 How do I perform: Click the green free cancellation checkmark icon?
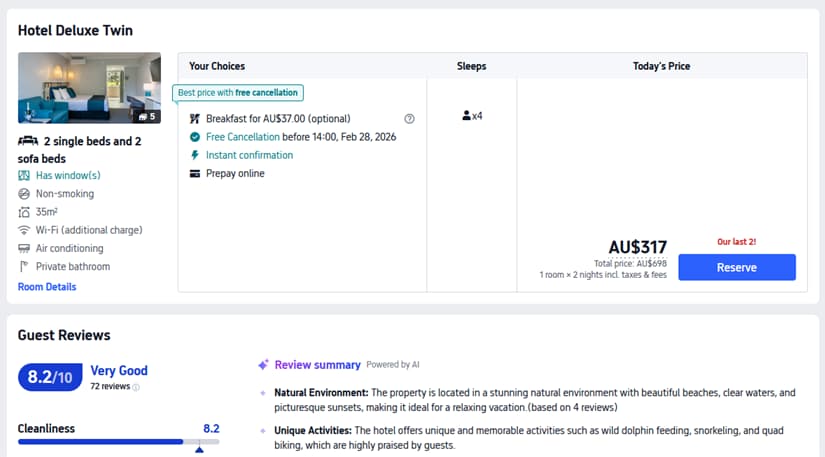[x=195, y=137]
